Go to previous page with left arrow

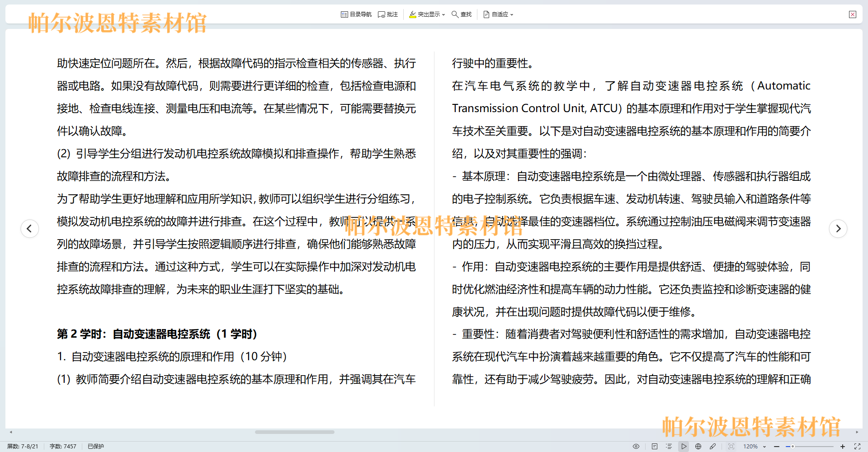(30, 228)
